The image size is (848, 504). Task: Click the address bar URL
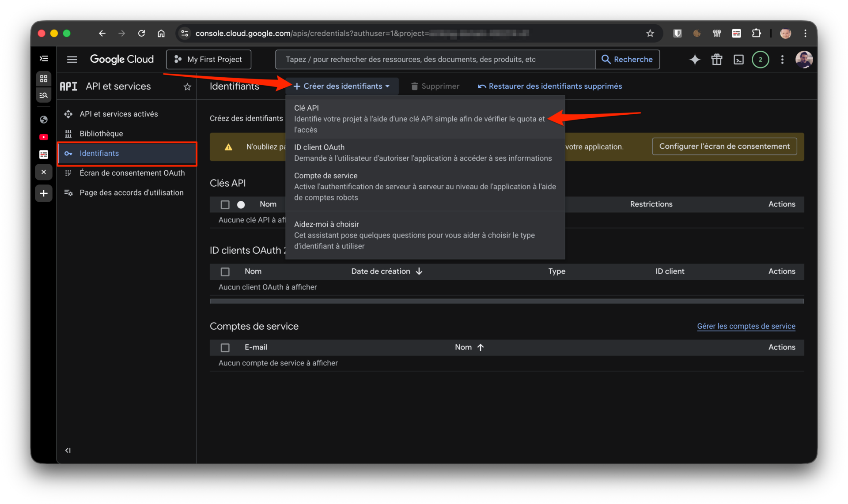click(x=362, y=33)
